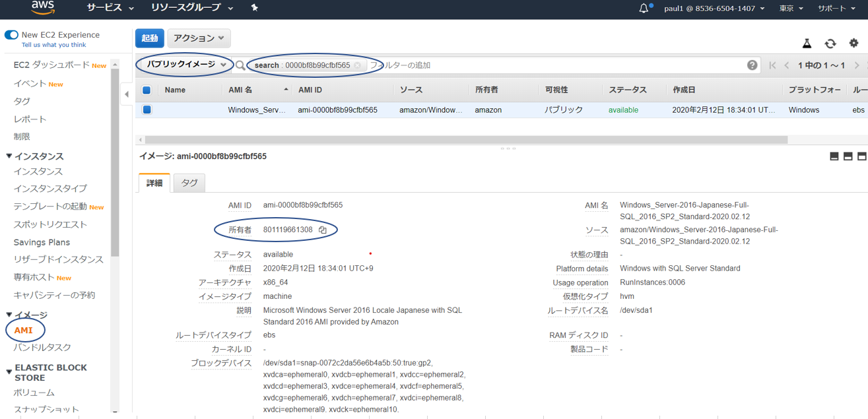Copy the owner ID 801119661308
This screenshot has height=419, width=868.
[x=323, y=230]
